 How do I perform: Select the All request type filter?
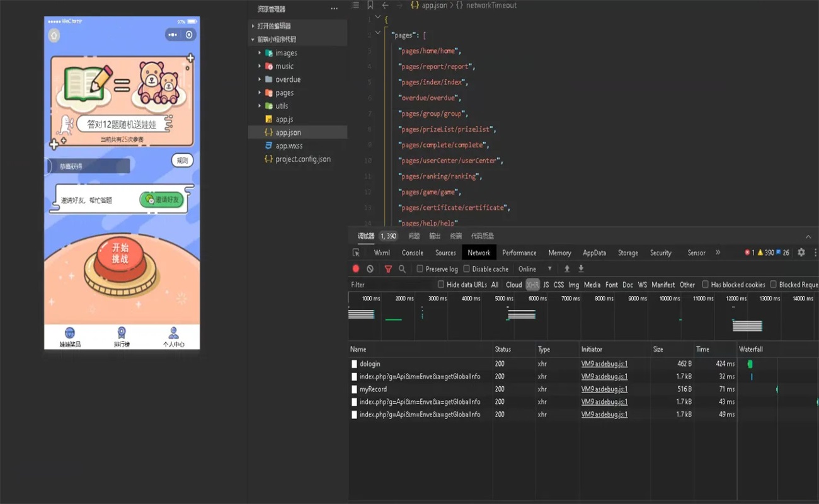pos(495,285)
